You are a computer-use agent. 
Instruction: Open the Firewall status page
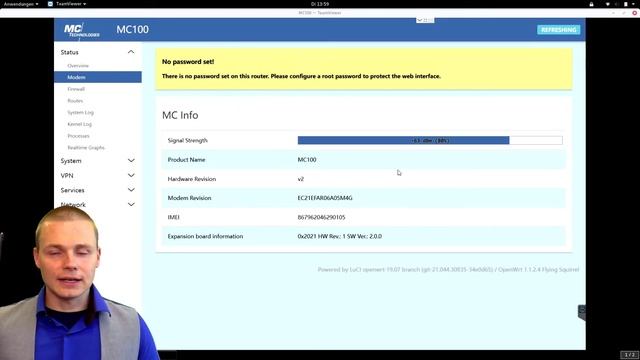pos(76,89)
